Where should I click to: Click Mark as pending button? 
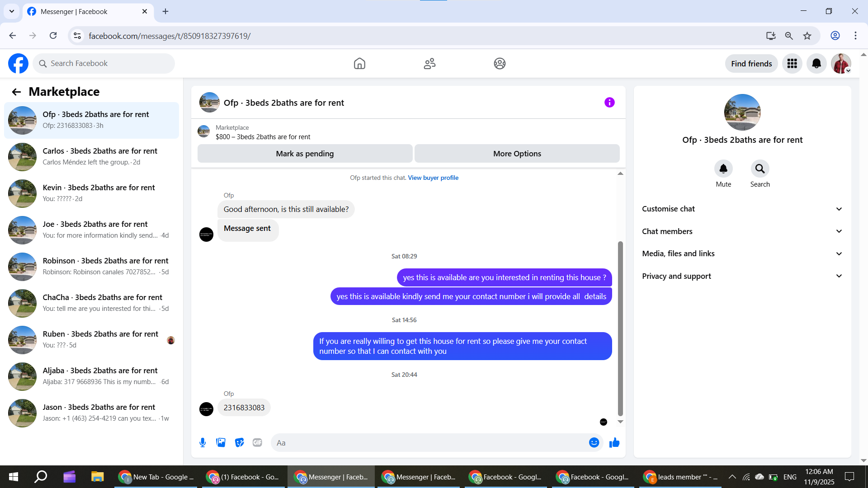pyautogui.click(x=305, y=154)
